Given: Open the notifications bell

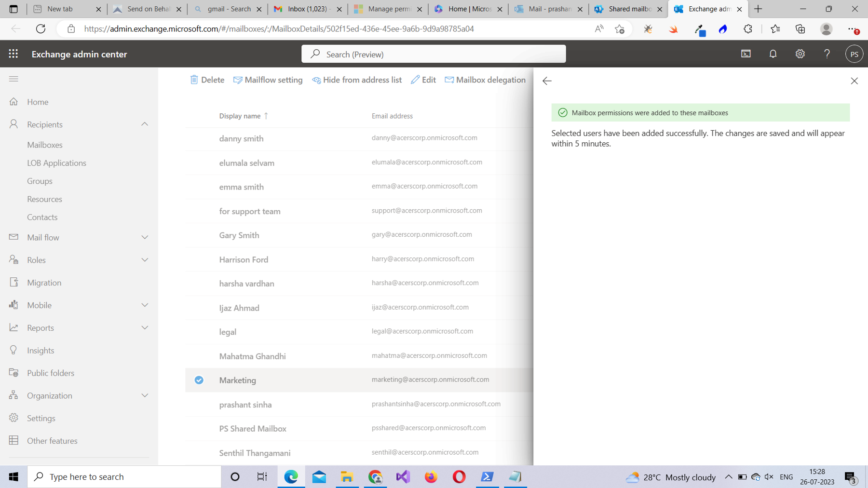Looking at the screenshot, I should click(773, 54).
